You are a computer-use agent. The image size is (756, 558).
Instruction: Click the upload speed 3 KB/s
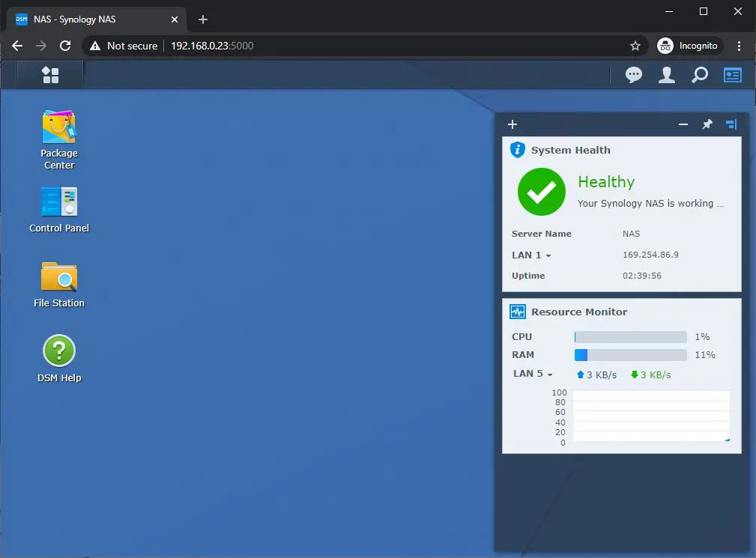(596, 375)
